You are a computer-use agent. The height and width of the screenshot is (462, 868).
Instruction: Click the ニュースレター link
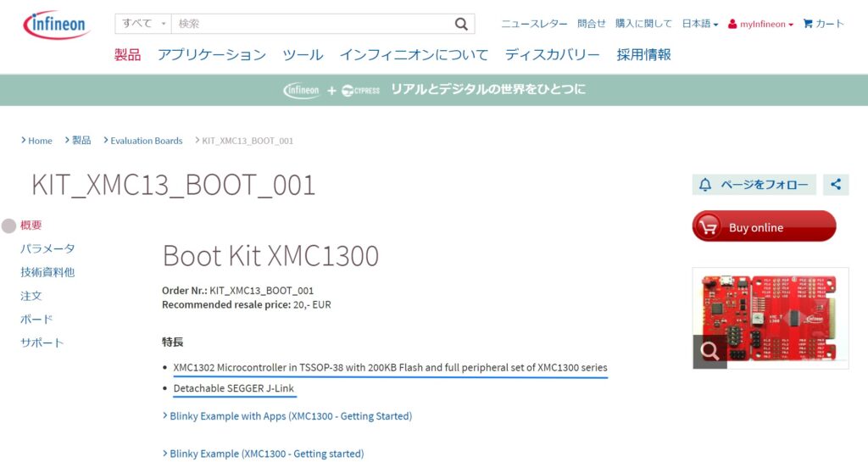click(x=534, y=24)
